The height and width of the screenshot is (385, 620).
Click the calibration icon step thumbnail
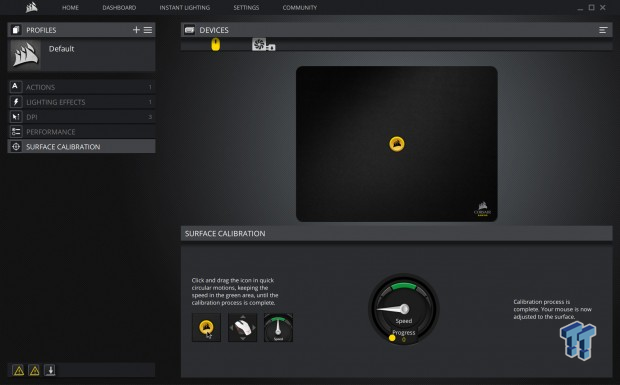206,328
